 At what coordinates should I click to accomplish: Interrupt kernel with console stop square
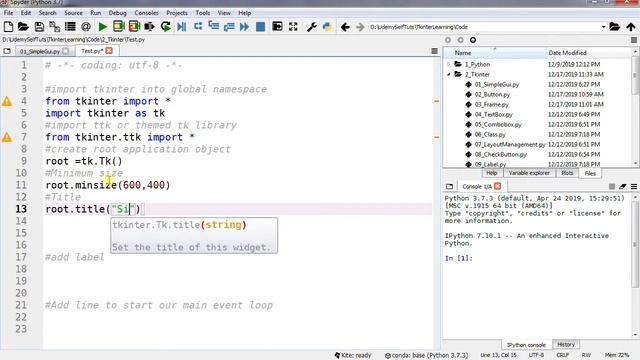611,187
